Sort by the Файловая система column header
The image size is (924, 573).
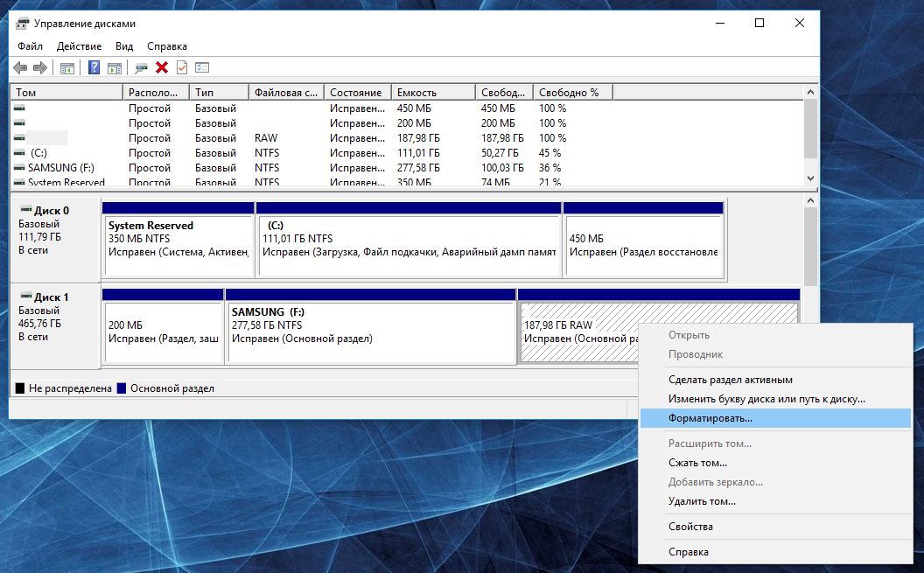pyautogui.click(x=285, y=93)
